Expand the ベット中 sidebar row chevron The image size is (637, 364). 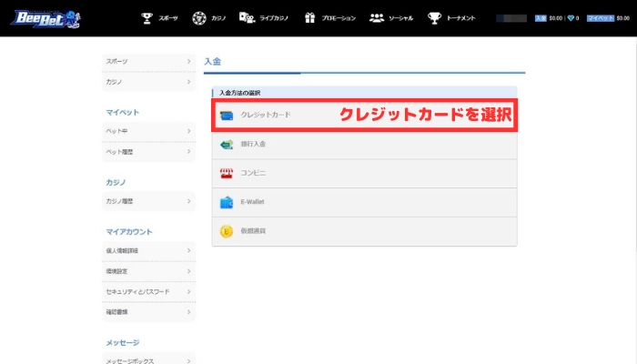pyautogui.click(x=189, y=131)
